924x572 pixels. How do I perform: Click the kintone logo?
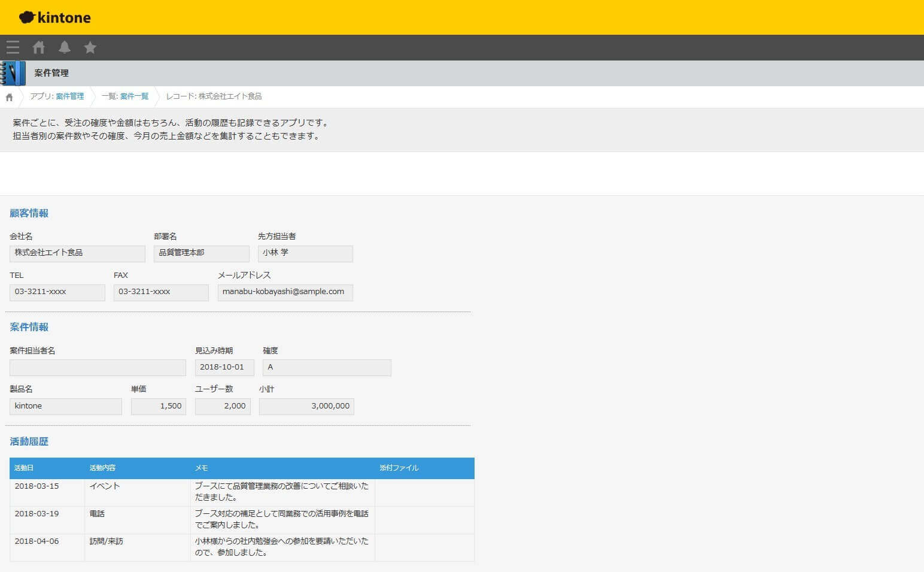tap(55, 17)
